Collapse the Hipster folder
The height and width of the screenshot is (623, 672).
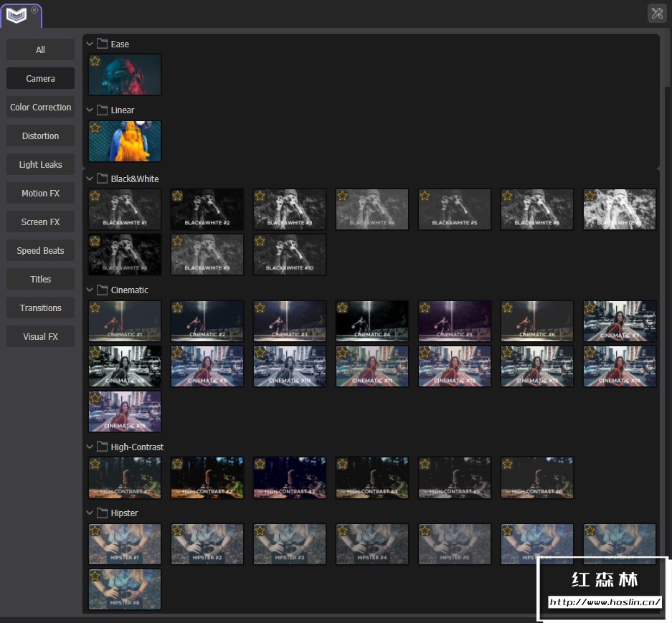pos(90,513)
